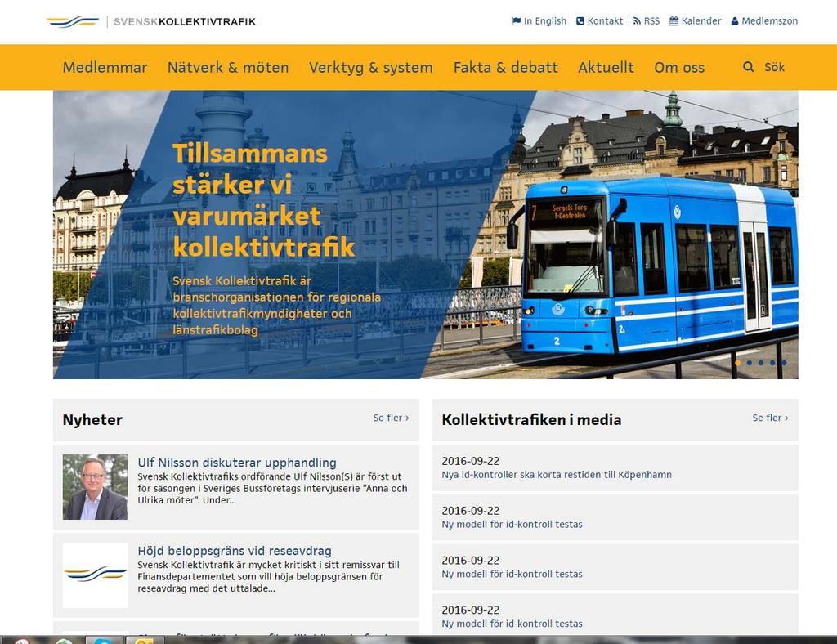This screenshot has width=837, height=644.
Task: Click the Svensk Kollektivtrafik wave logo
Action: coord(73,22)
